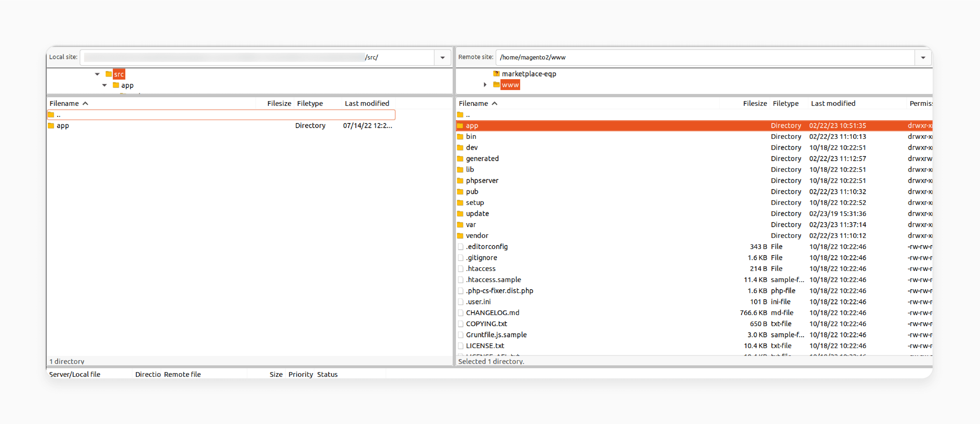Click the setup folder icon
Viewport: 980px width, 424px height.
460,203
